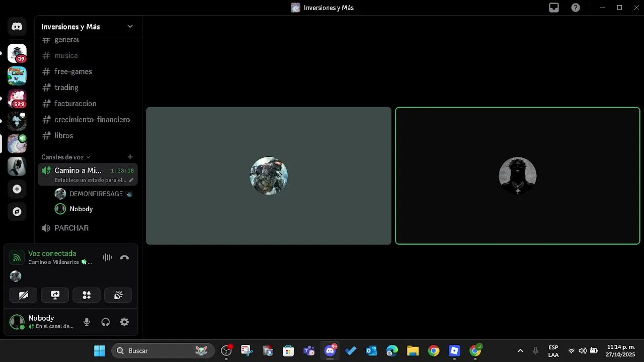
Task: Disconnect from voice with hang-up icon
Action: click(x=124, y=257)
